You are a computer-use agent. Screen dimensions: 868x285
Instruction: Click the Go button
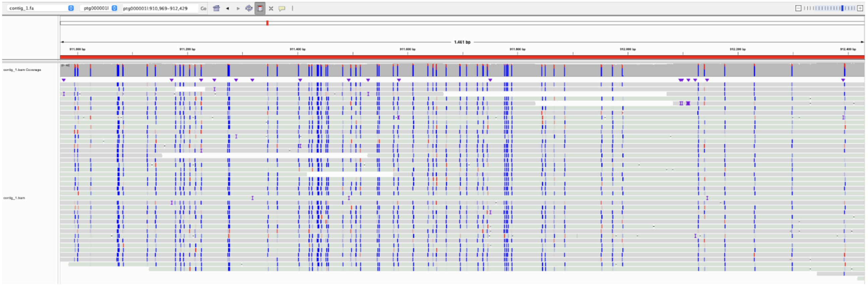[203, 8]
